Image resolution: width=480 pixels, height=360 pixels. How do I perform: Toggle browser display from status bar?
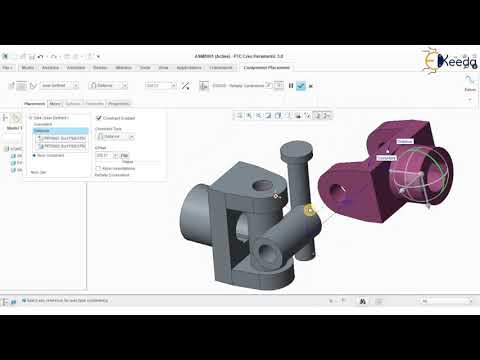(x=13, y=301)
